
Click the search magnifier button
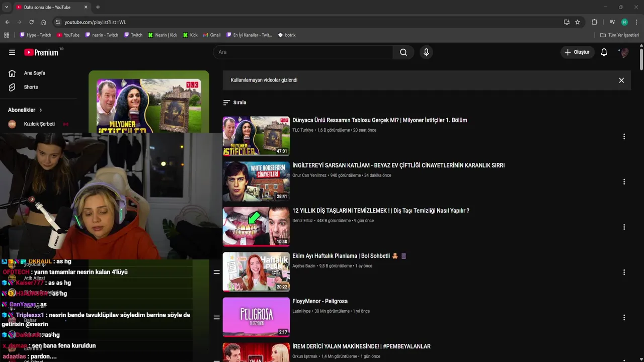point(404,52)
